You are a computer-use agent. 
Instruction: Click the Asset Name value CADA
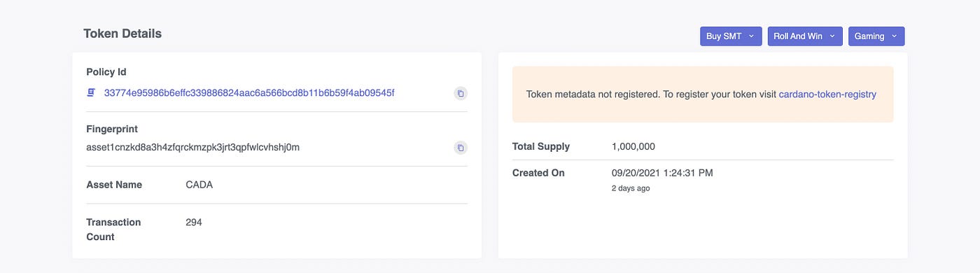click(199, 185)
